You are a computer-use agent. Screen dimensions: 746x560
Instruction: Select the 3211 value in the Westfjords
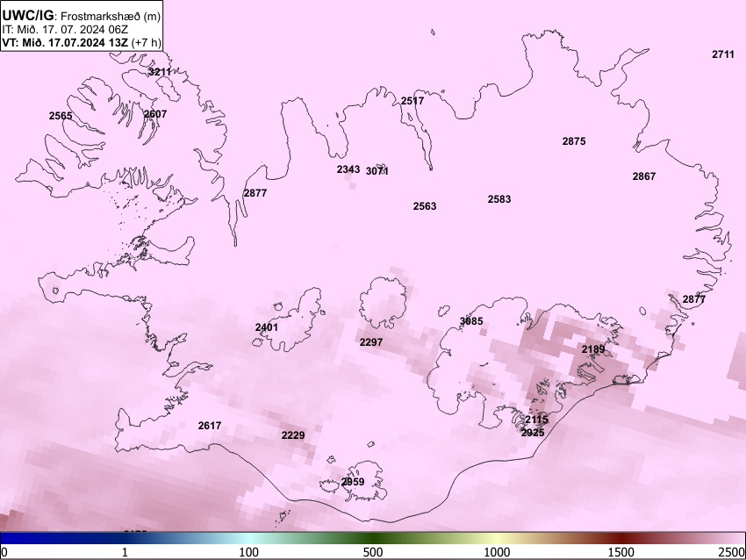click(x=160, y=72)
